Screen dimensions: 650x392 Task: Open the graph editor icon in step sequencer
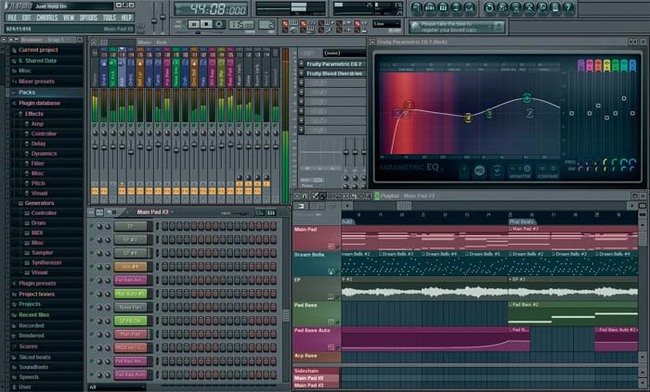(x=260, y=213)
